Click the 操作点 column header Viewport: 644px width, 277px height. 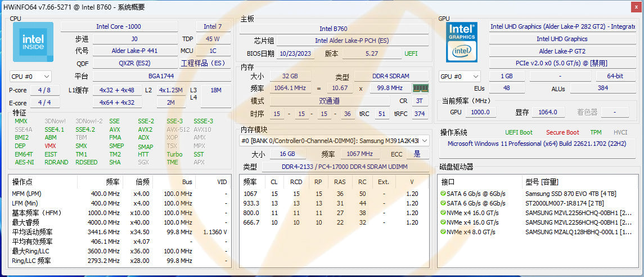[x=22, y=182]
